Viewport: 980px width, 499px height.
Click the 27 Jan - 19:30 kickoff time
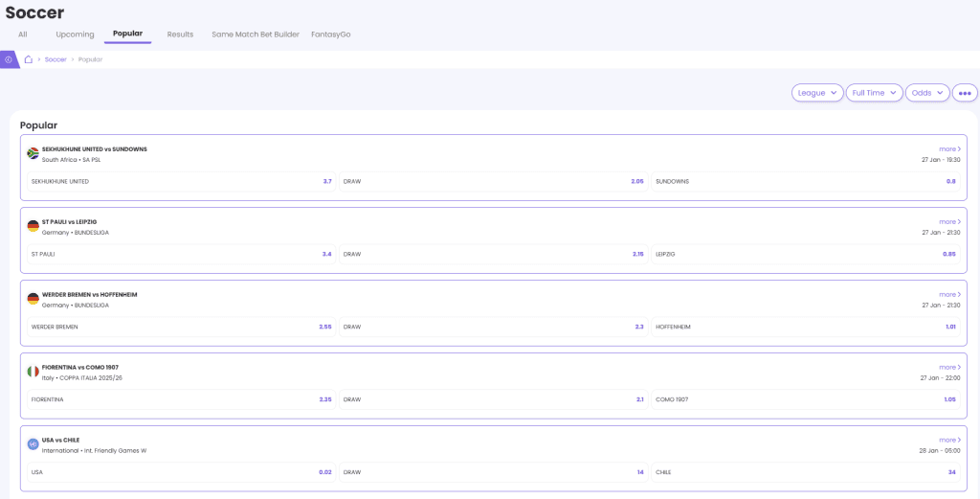click(x=942, y=159)
